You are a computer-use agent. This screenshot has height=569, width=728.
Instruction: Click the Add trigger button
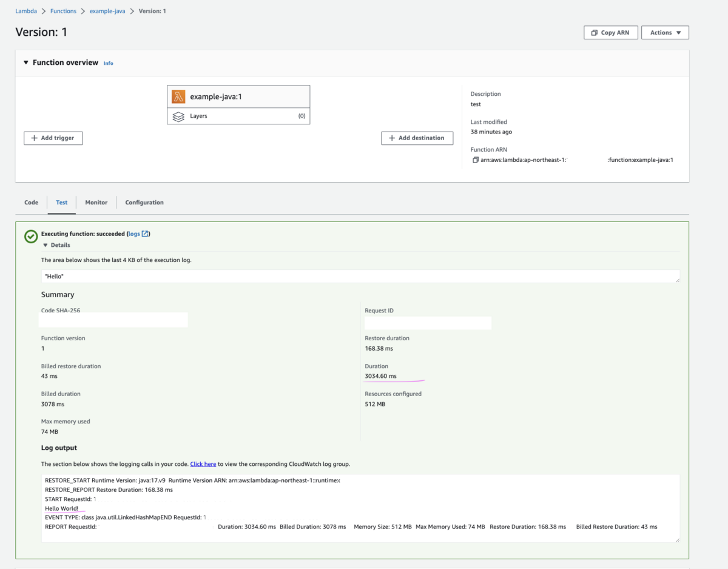pyautogui.click(x=53, y=138)
